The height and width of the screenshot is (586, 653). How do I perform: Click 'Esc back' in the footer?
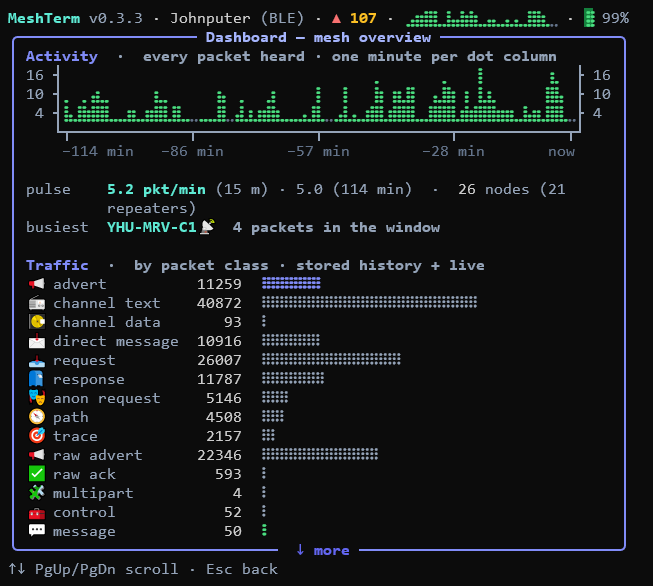pos(242,569)
